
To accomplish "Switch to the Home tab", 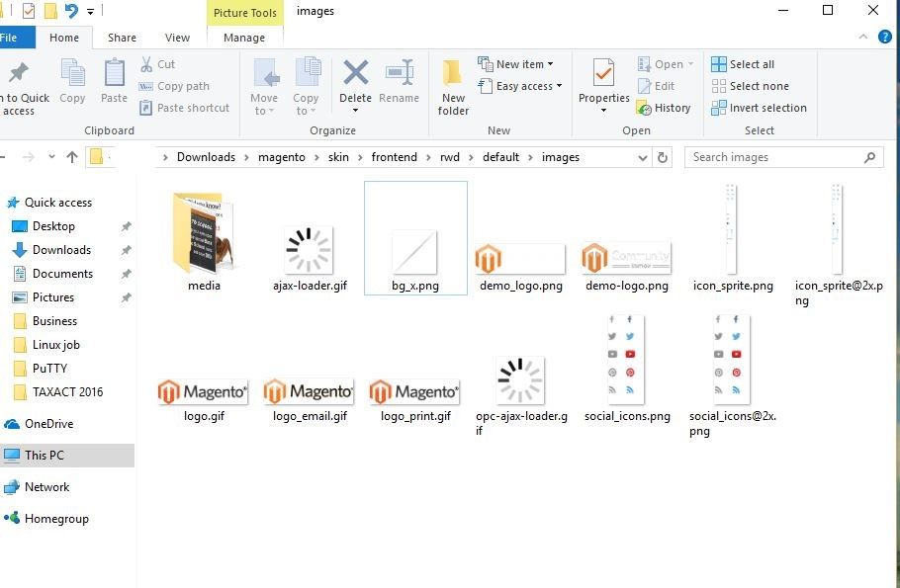I will (64, 38).
